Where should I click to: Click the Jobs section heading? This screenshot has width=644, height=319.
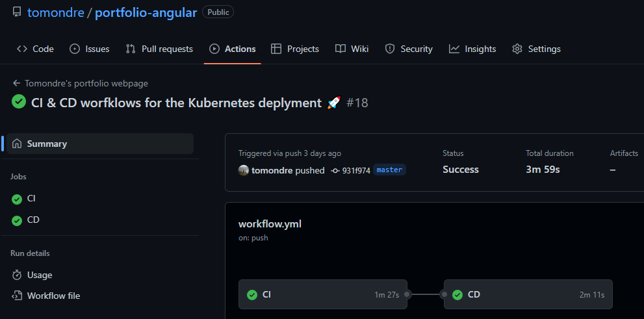(x=18, y=177)
